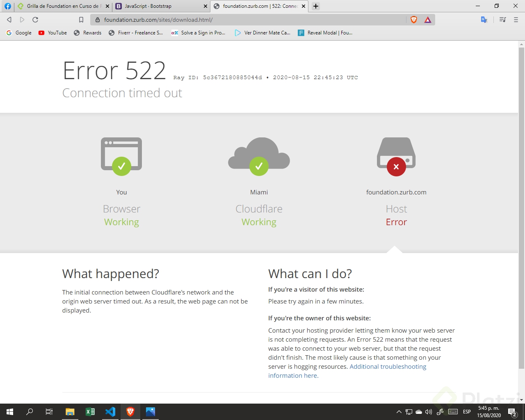
Task: Open the Action Center notifications icon
Action: click(x=512, y=412)
